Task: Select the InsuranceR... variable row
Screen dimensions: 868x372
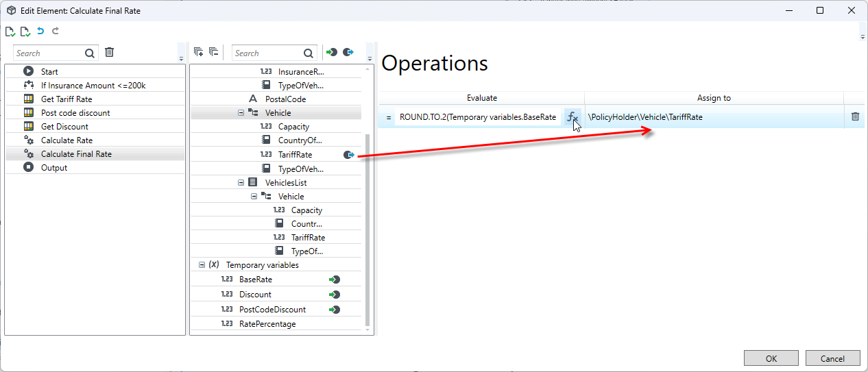Action: coord(276,72)
